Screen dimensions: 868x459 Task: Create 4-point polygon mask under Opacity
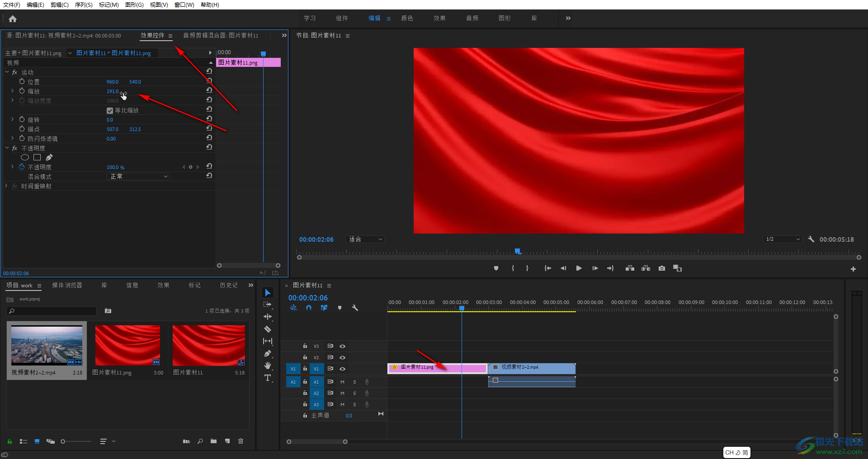pos(37,157)
